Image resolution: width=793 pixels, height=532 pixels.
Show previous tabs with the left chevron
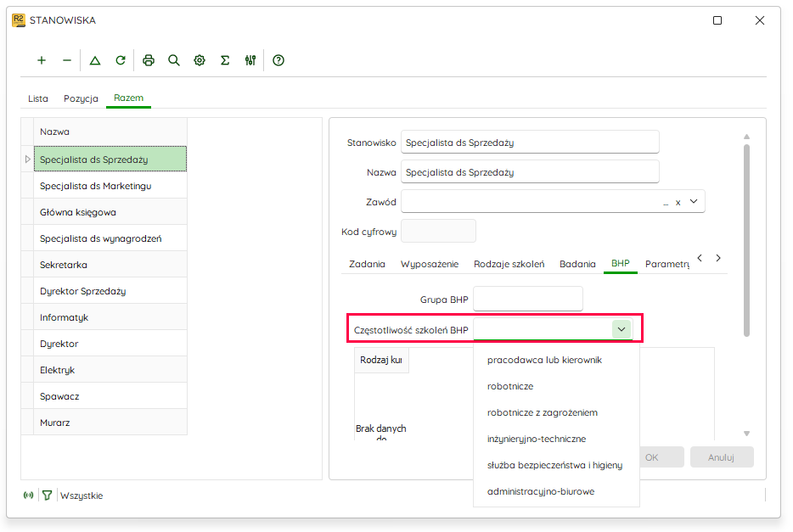(700, 258)
